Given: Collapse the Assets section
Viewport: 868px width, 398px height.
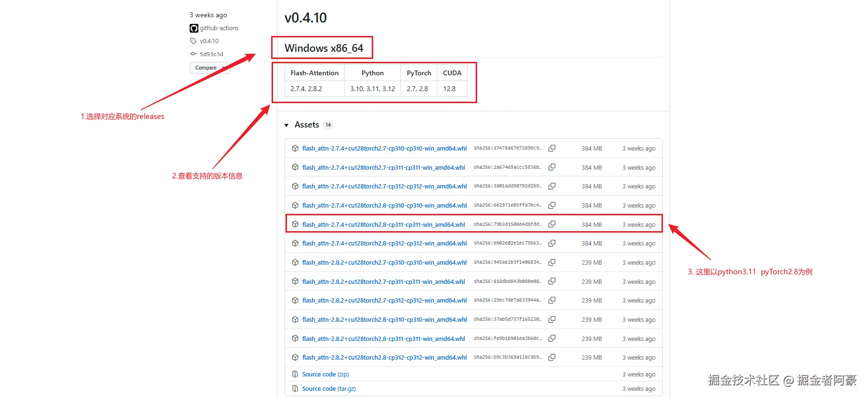Looking at the screenshot, I should (286, 125).
